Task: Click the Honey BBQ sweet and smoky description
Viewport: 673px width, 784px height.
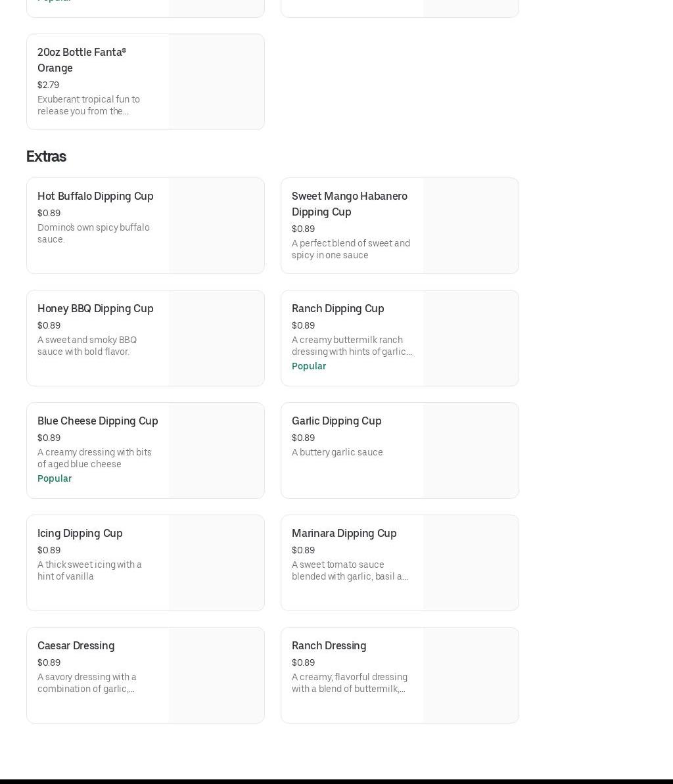Action: pyautogui.click(x=87, y=346)
